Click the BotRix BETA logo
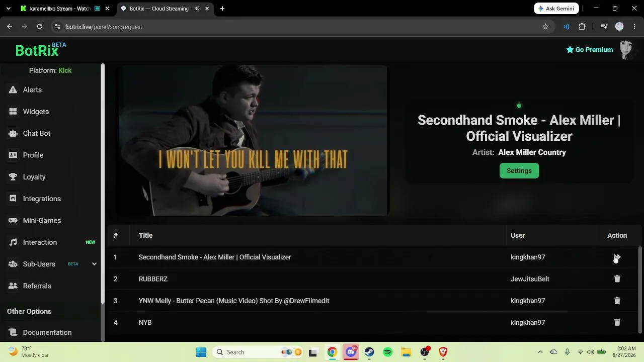 point(40,50)
